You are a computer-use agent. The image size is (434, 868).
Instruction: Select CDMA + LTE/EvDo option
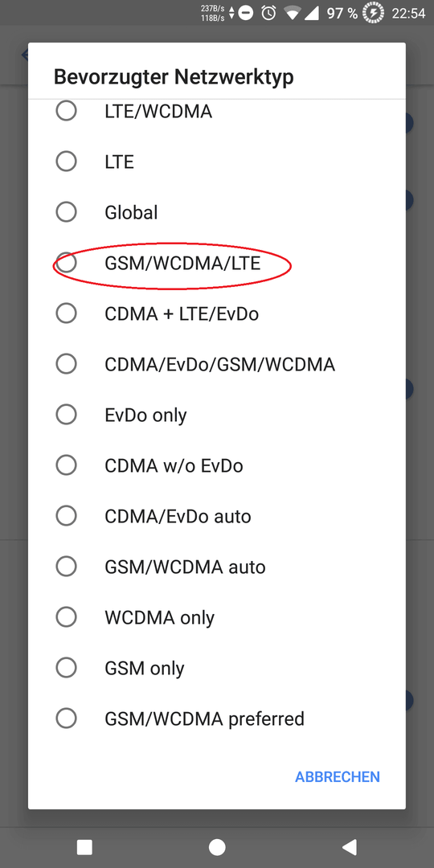[216, 314]
